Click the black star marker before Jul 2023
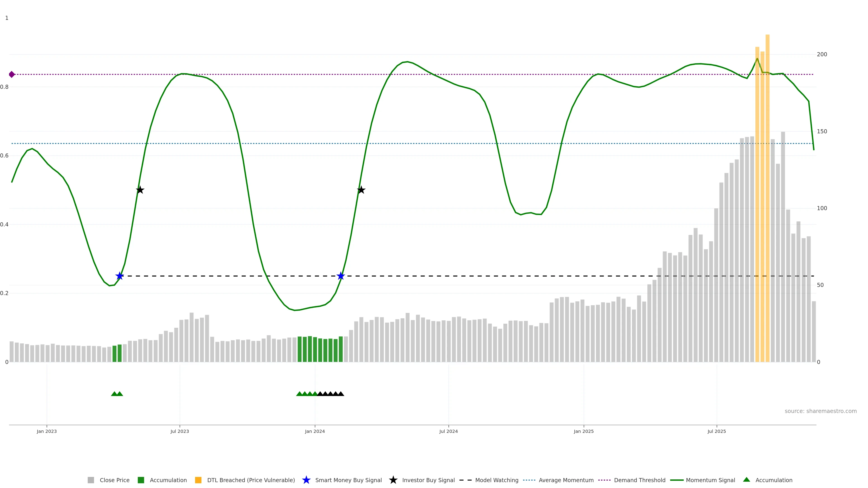868x488 pixels. pos(140,190)
